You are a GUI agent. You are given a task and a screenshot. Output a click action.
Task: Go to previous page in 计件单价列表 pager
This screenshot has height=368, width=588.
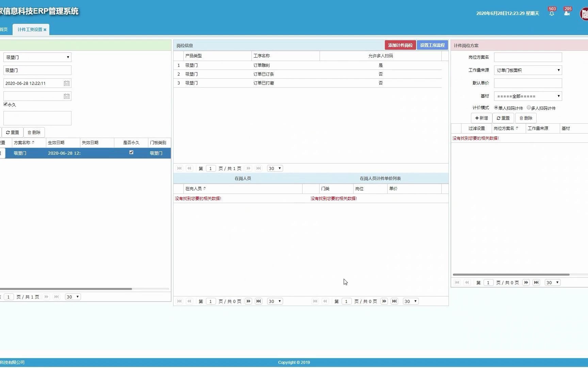click(325, 301)
